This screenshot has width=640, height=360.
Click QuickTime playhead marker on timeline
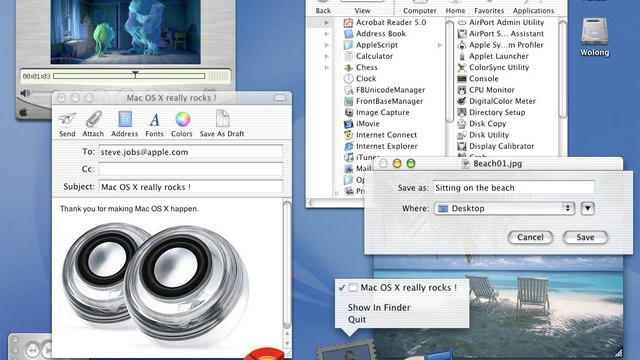click(135, 74)
